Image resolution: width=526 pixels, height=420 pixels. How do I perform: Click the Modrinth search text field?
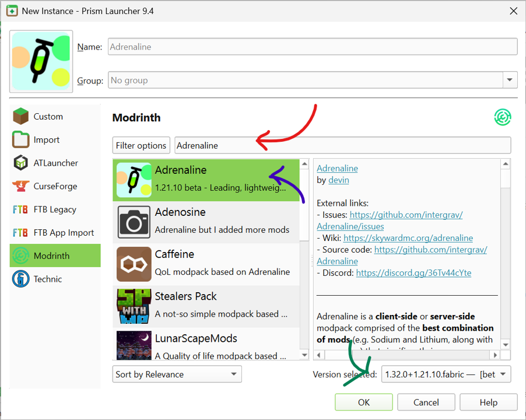342,145
